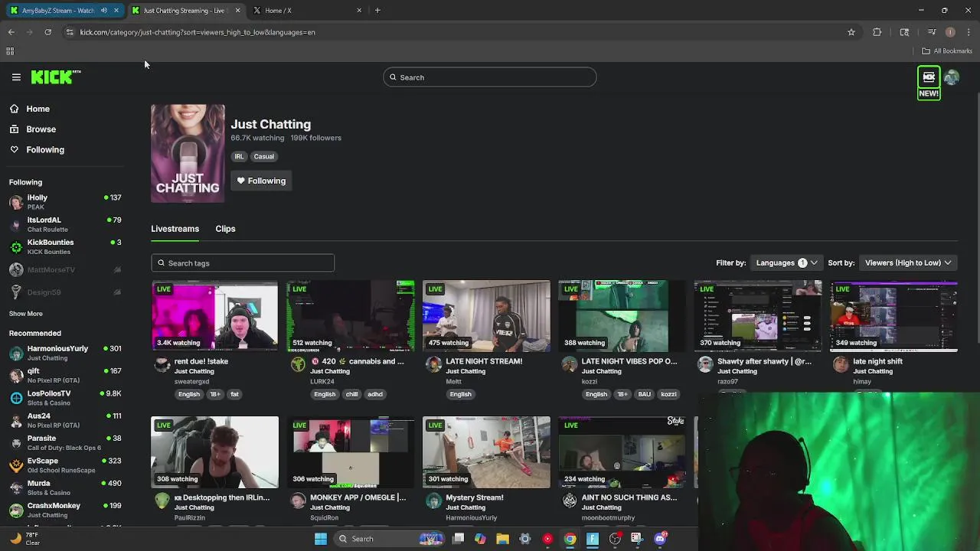Open Copilot from the taskbar
980x551 pixels.
click(x=480, y=539)
